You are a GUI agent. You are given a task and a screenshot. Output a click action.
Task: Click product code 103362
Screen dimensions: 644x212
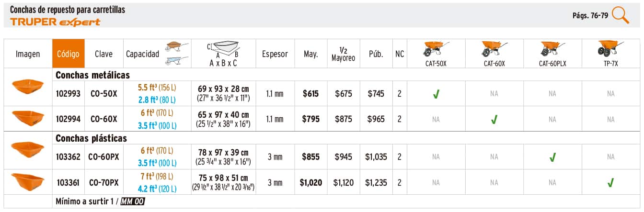69,157
